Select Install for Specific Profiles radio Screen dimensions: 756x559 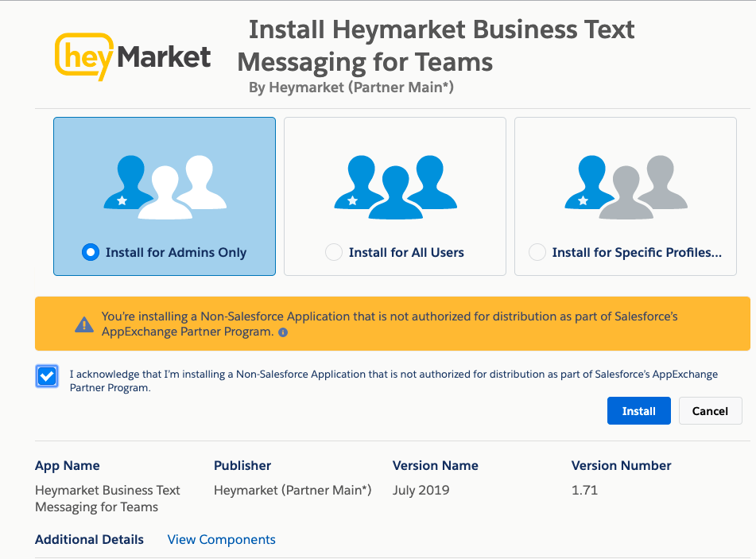(537, 252)
